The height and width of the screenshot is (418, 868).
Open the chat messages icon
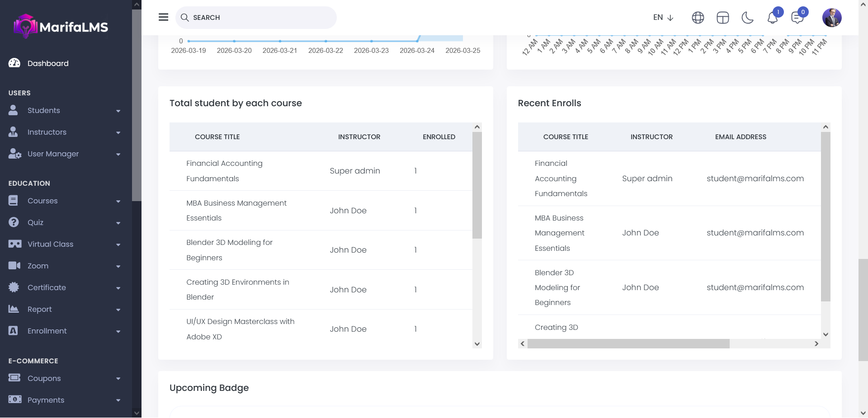pyautogui.click(x=797, y=18)
